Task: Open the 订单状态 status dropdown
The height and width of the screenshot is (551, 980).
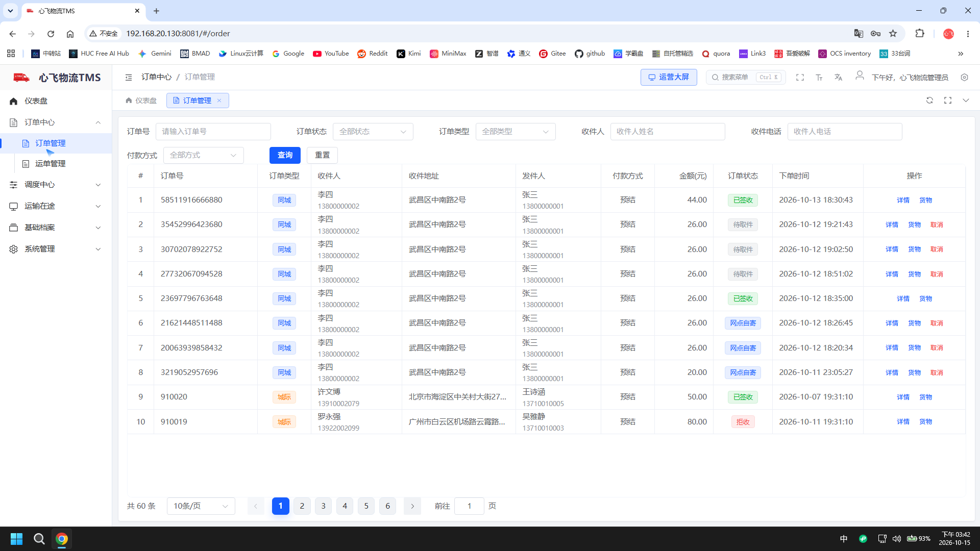Action: tap(373, 132)
